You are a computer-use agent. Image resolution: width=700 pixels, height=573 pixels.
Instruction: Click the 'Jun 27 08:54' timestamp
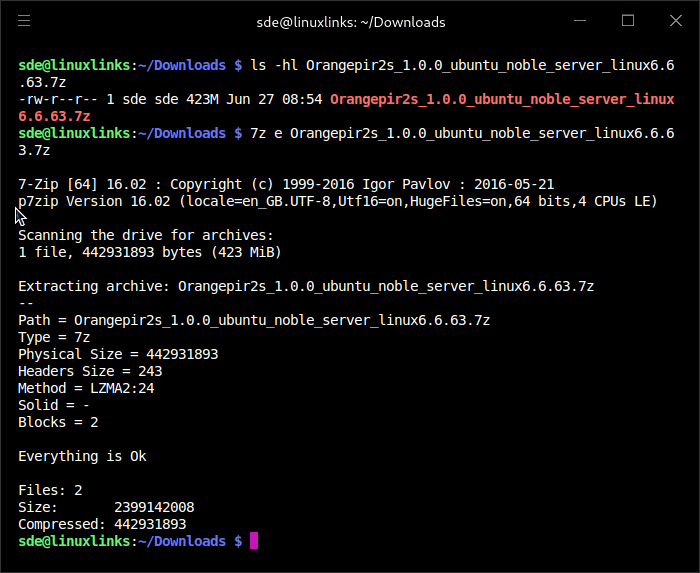[274, 99]
